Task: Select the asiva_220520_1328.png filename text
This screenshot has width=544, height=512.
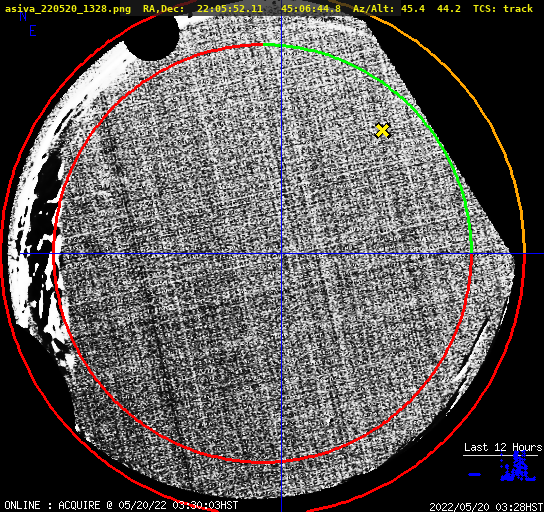Action: (x=68, y=9)
